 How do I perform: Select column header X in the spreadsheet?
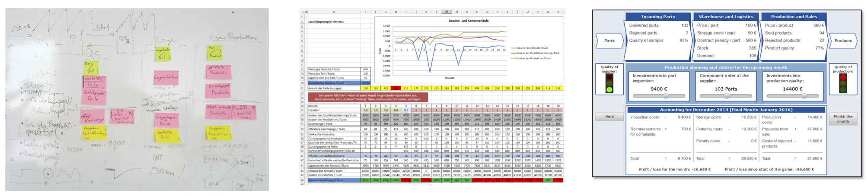pos(558,12)
